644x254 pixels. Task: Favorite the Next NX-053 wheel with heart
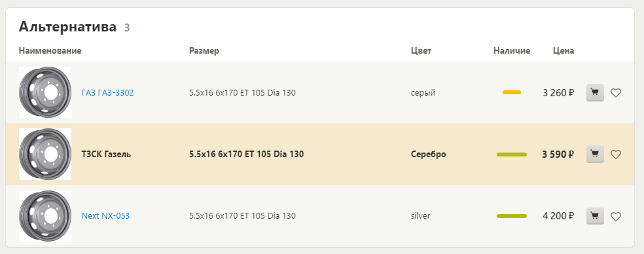pyautogui.click(x=616, y=216)
